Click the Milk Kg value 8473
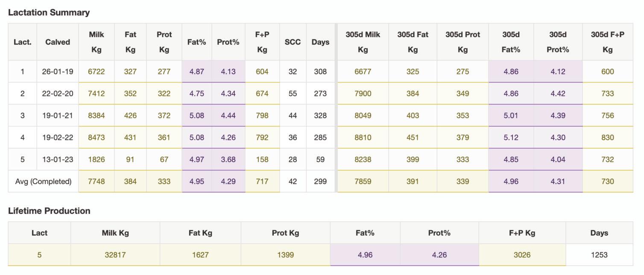The image size is (644, 275). click(x=97, y=137)
